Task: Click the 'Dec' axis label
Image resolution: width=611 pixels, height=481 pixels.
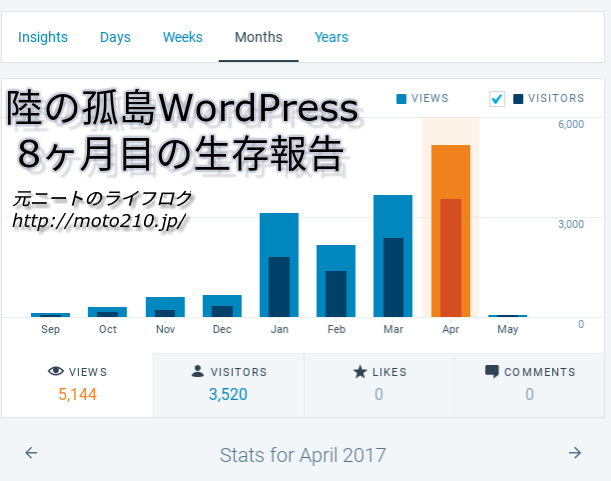Action: (x=222, y=329)
